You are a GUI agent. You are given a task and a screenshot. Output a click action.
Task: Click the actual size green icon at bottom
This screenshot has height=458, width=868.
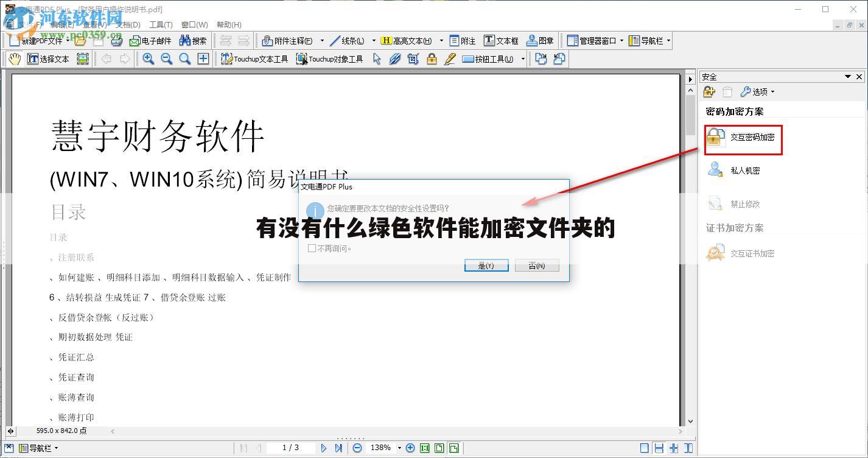coord(424,448)
